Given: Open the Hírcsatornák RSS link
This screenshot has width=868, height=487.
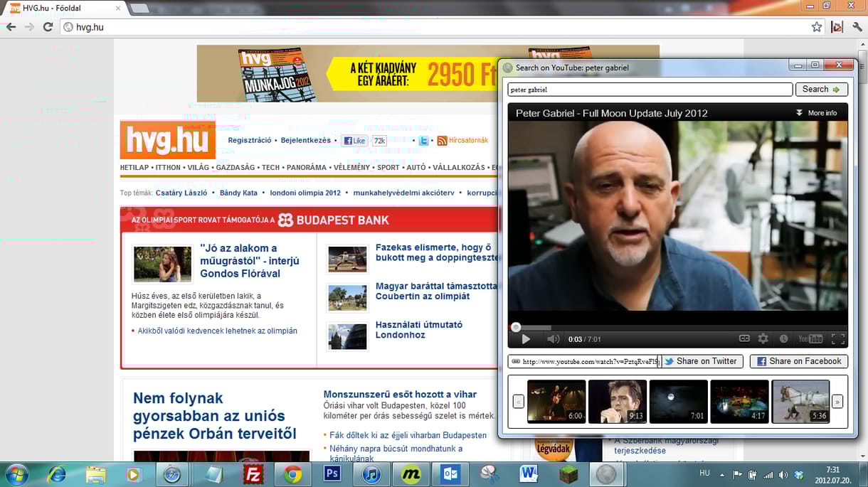Looking at the screenshot, I should [x=462, y=141].
